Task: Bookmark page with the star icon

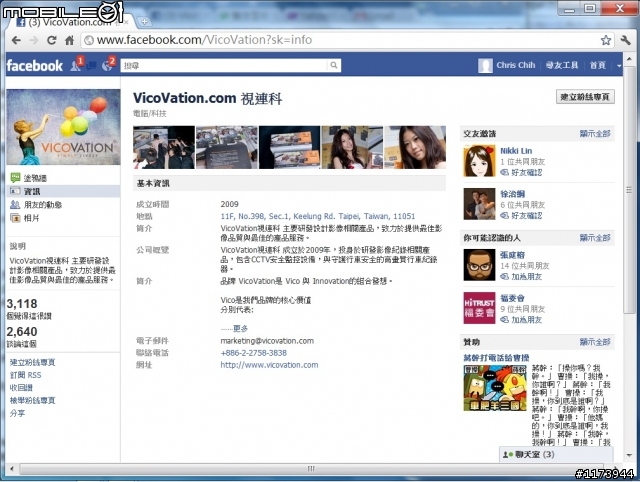Action: (x=606, y=40)
